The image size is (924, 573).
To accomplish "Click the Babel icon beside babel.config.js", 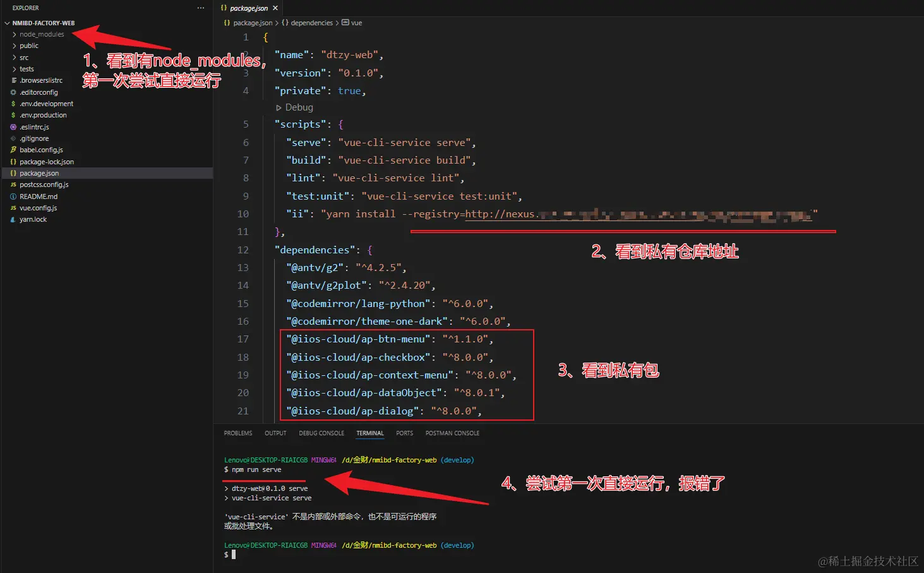I will 13,150.
